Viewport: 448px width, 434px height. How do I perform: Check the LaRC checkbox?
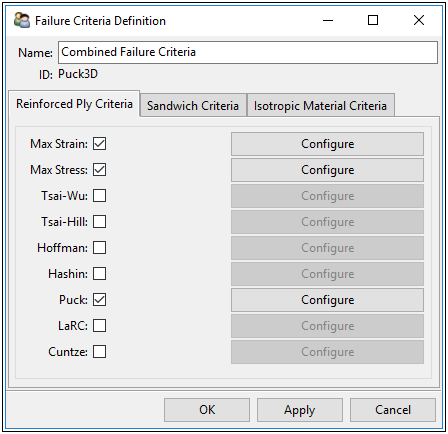click(99, 326)
